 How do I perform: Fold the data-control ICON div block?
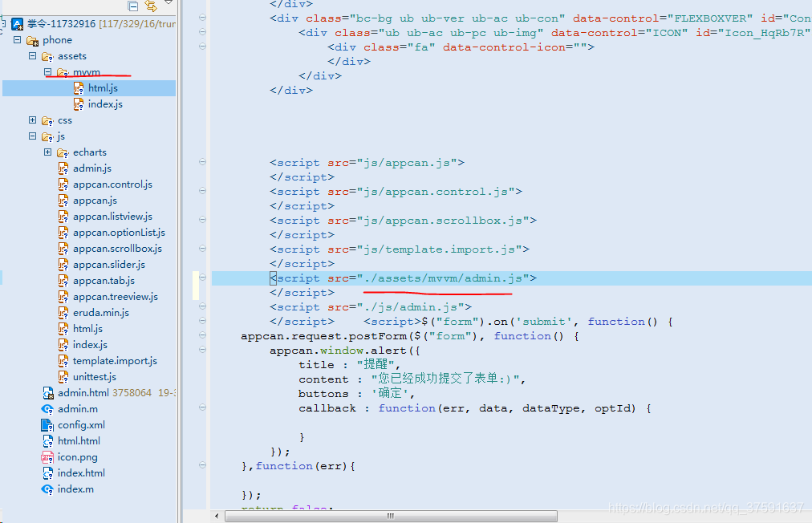click(x=202, y=32)
